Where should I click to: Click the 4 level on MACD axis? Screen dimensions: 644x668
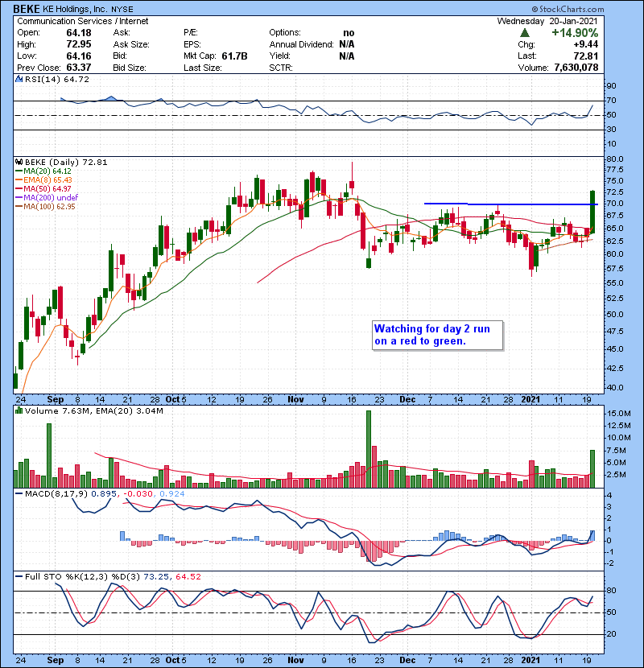click(610, 496)
